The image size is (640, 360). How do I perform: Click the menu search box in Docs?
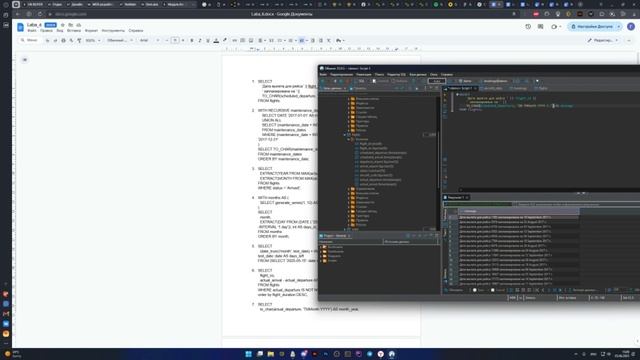tap(30, 40)
